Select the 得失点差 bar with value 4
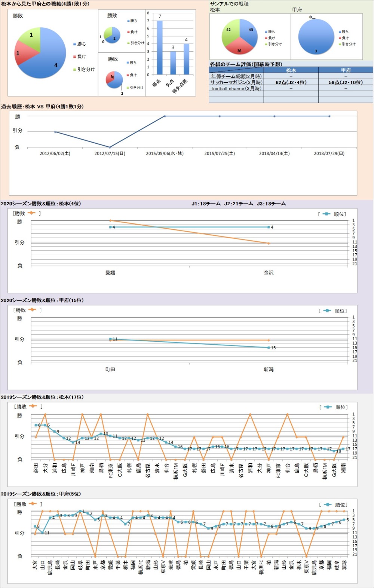 [x=186, y=59]
